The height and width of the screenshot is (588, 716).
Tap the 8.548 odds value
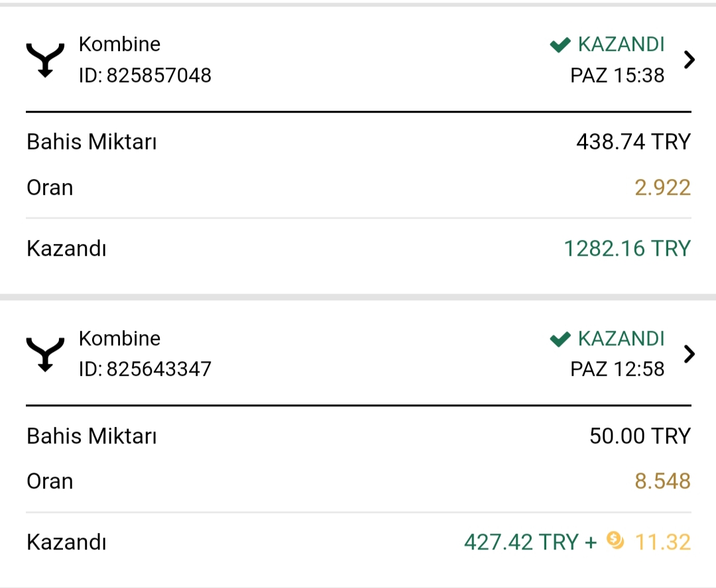(662, 481)
